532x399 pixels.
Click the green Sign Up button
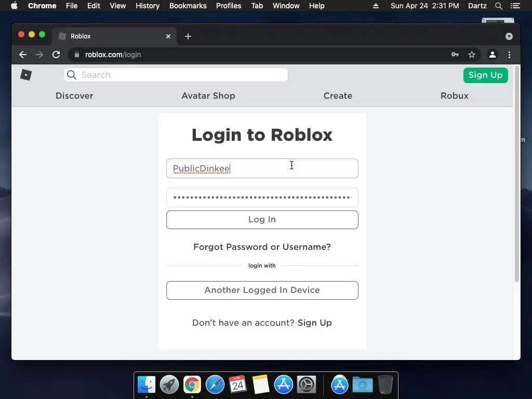[x=486, y=75]
